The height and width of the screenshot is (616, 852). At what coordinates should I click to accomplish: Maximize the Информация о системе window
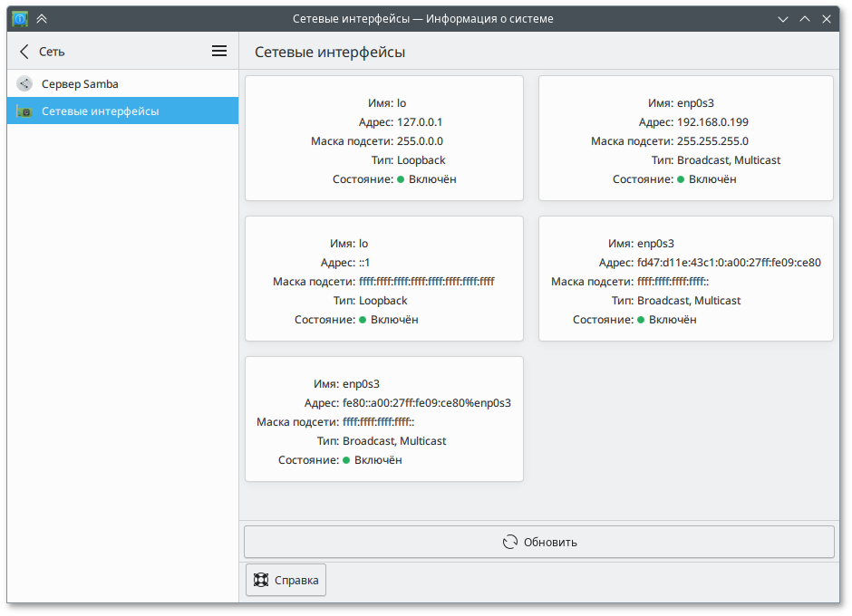[805, 18]
